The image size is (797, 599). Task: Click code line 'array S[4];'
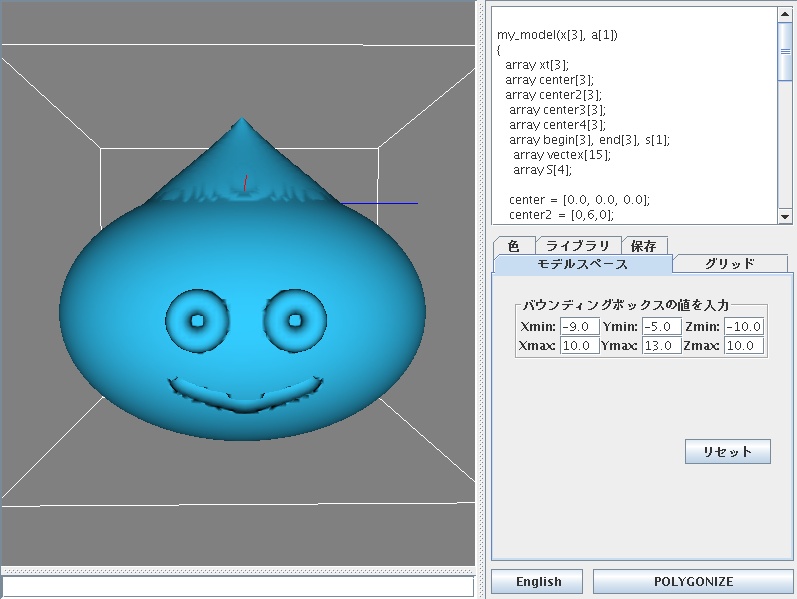point(542,170)
